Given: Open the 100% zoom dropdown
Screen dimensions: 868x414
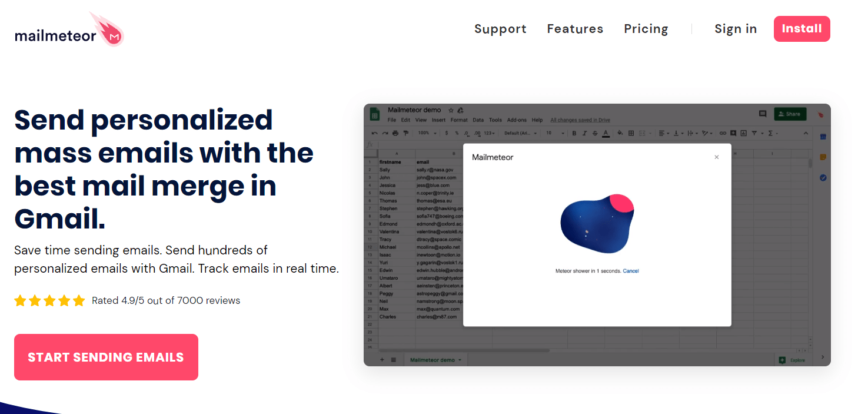Looking at the screenshot, I should tap(427, 133).
